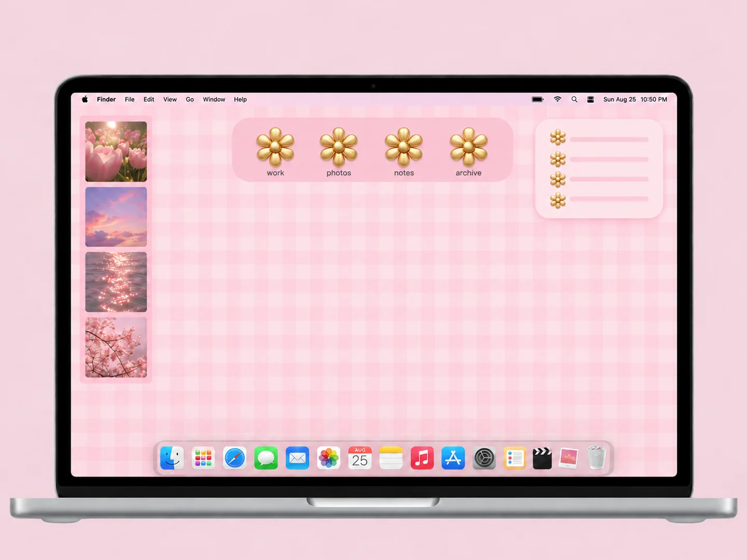Launch the Notes app from the dock

[391, 458]
